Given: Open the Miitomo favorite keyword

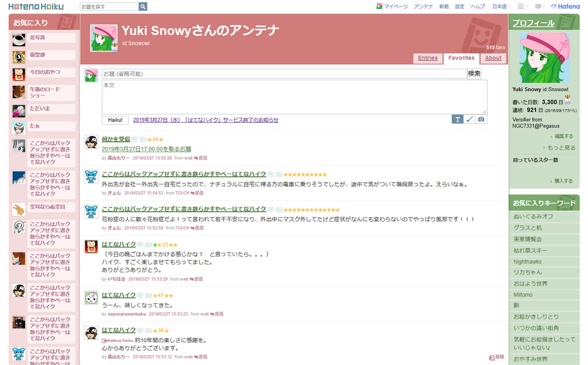Looking at the screenshot, I should (x=523, y=295).
